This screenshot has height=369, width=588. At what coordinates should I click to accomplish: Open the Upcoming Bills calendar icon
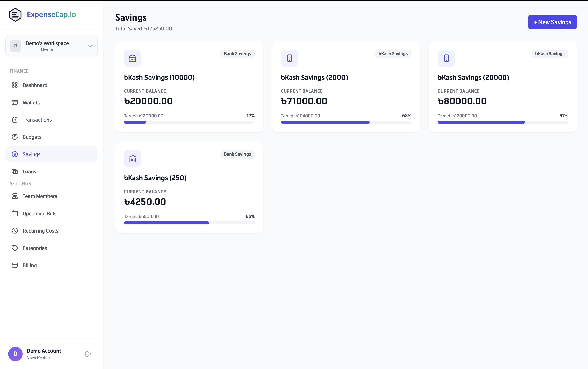pyautogui.click(x=15, y=213)
